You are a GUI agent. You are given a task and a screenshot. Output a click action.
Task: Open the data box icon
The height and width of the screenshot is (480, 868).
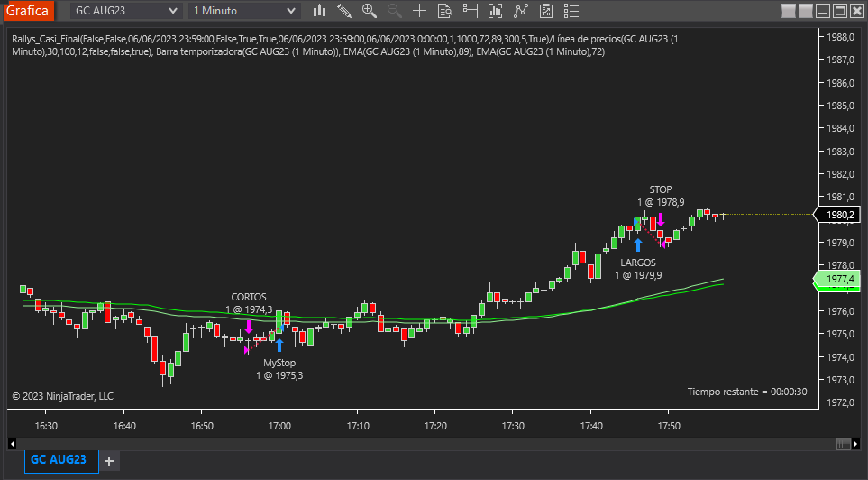pyautogui.click(x=444, y=11)
